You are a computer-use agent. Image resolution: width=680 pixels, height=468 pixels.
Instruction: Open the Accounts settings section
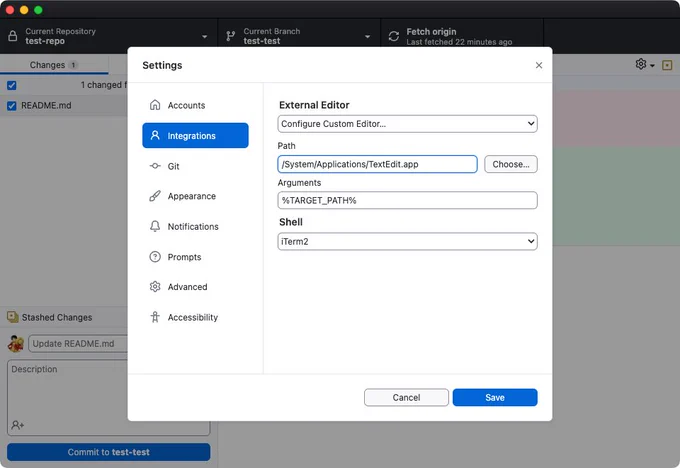click(x=195, y=105)
